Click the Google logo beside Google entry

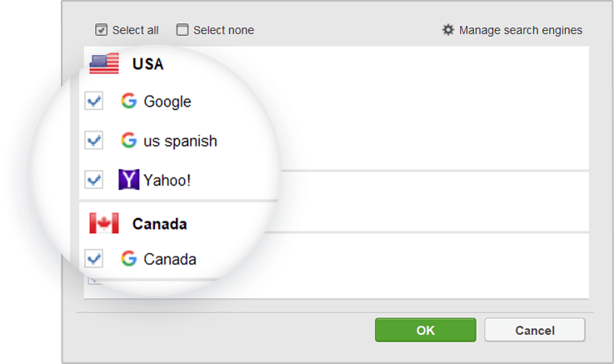[x=129, y=101]
